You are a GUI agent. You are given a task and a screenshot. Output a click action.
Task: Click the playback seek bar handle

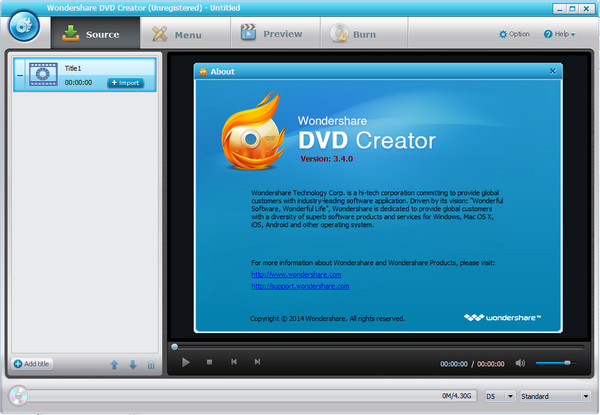point(174,347)
